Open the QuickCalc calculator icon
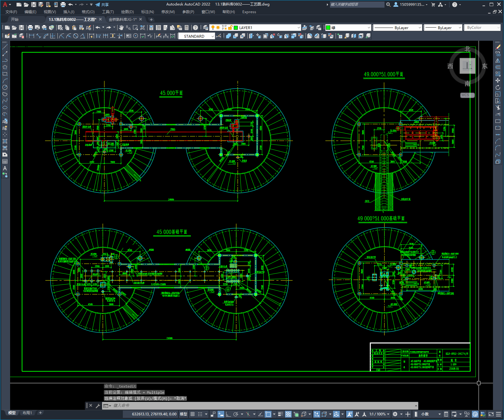This screenshot has width=504, height=420. tap(187, 28)
